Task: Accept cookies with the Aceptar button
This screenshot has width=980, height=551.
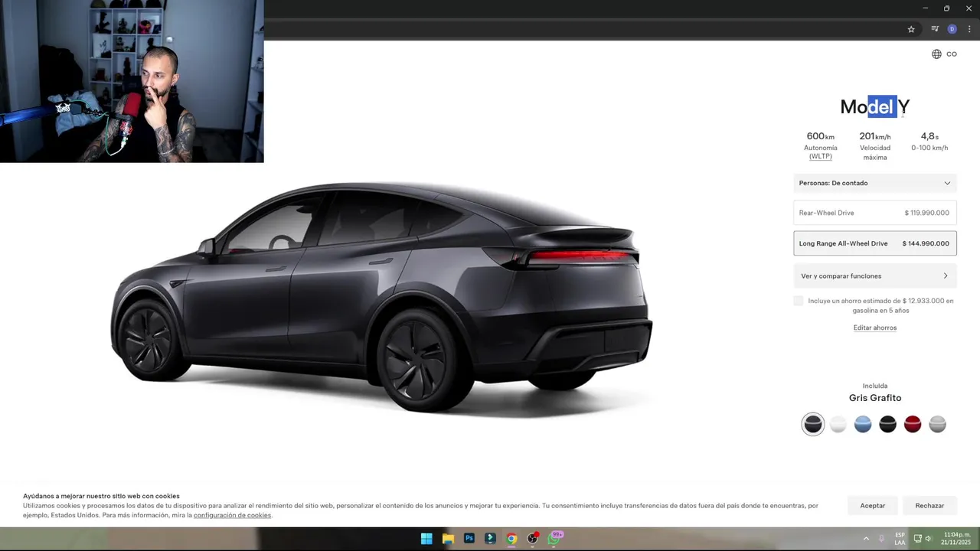Action: (873, 506)
